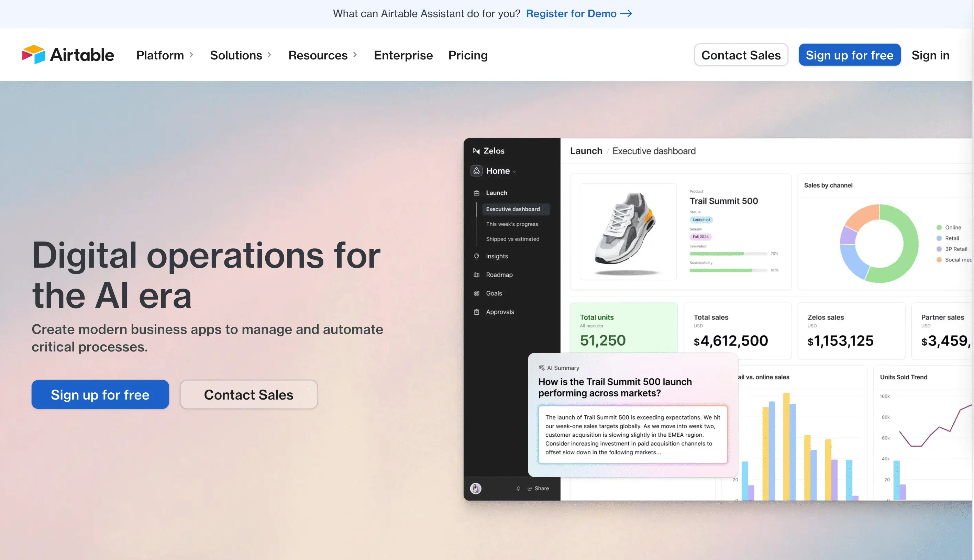974x560 pixels.
Task: Open the Home dropdown in sidebar
Action: click(501, 171)
